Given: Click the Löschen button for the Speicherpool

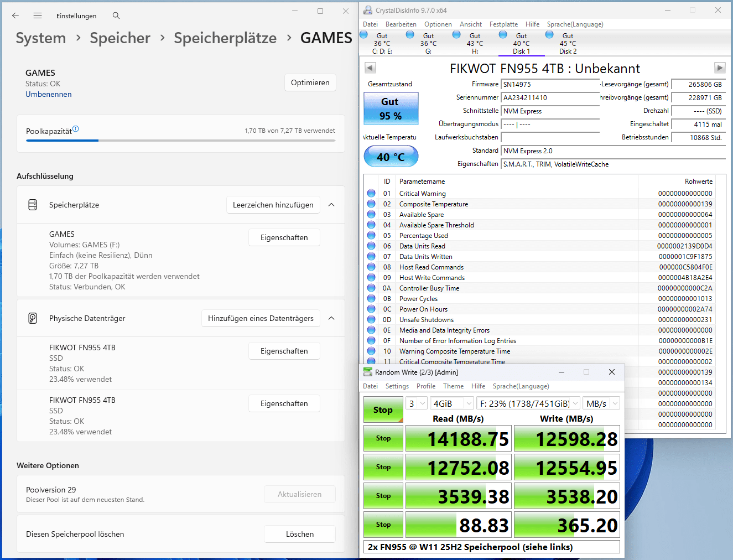Looking at the screenshot, I should click(x=300, y=534).
